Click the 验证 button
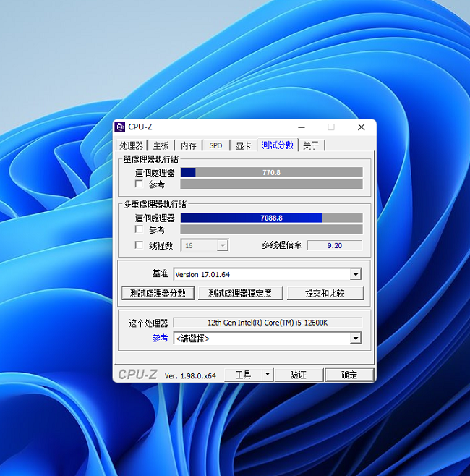 point(299,375)
